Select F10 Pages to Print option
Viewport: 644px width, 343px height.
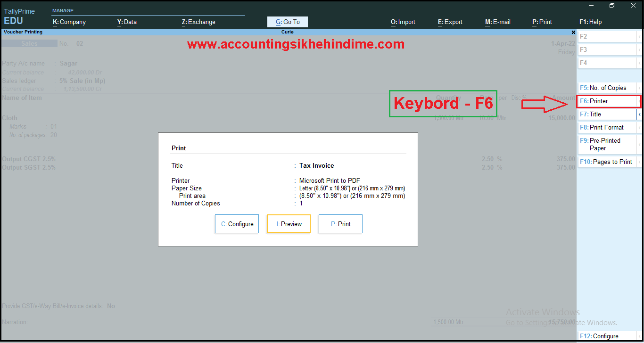click(607, 162)
